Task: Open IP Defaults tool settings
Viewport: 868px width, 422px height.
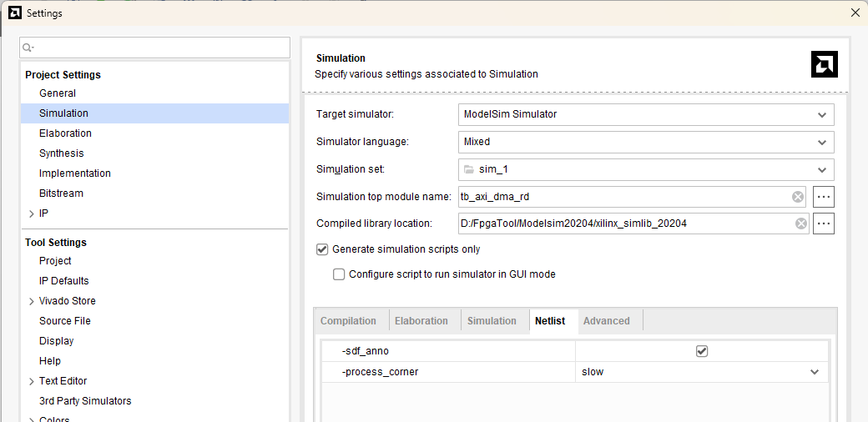Action: pyautogui.click(x=63, y=281)
